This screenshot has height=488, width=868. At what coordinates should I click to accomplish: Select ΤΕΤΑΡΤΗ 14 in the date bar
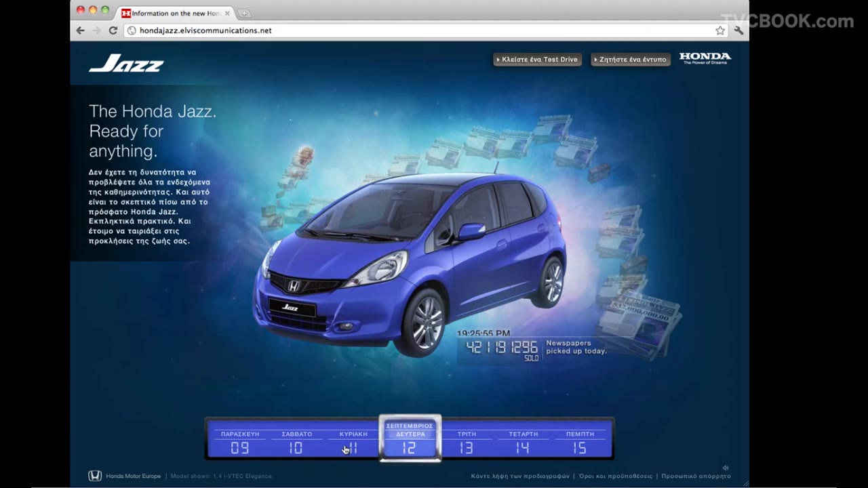tap(523, 442)
